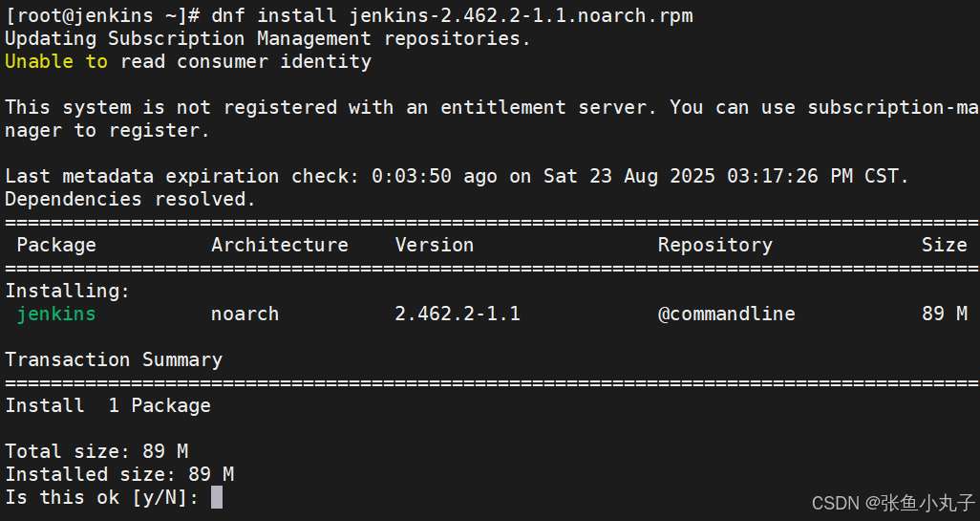Select the green 'jenkins' package name
980x521 pixels.
pyautogui.click(x=56, y=314)
